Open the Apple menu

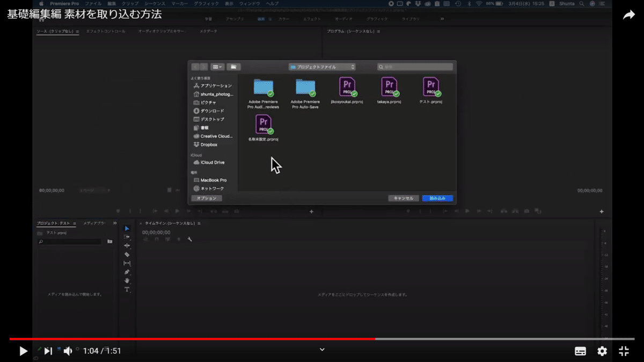40,3
